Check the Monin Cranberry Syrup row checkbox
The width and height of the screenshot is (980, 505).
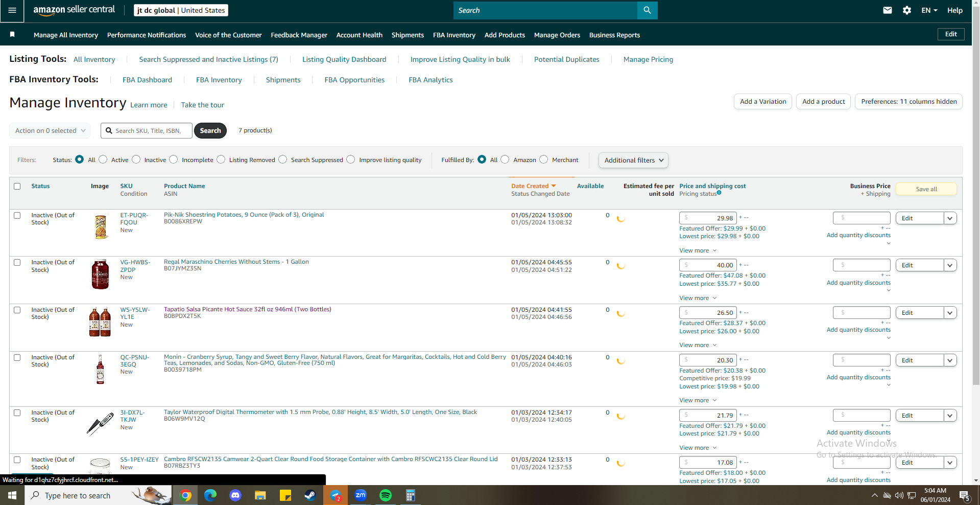coord(17,357)
